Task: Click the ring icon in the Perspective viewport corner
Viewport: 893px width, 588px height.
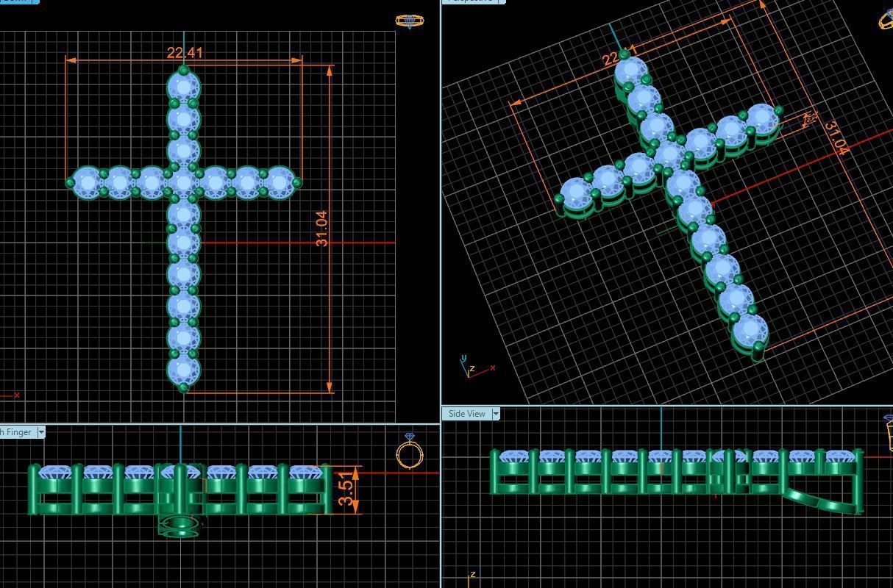Action: click(x=886, y=18)
